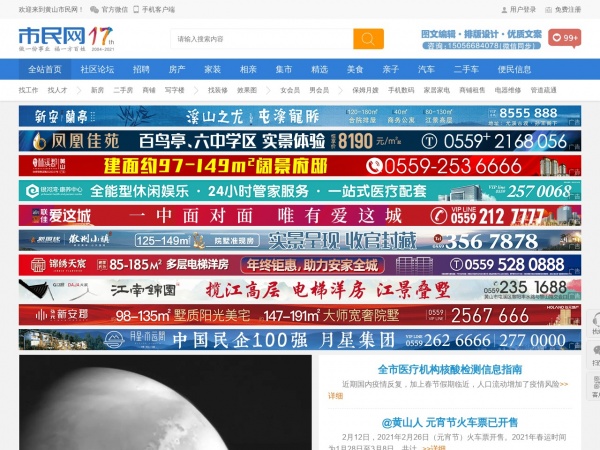The image size is (600, 450).
Task: Click the 用户登录 user icon
Action: click(x=504, y=10)
